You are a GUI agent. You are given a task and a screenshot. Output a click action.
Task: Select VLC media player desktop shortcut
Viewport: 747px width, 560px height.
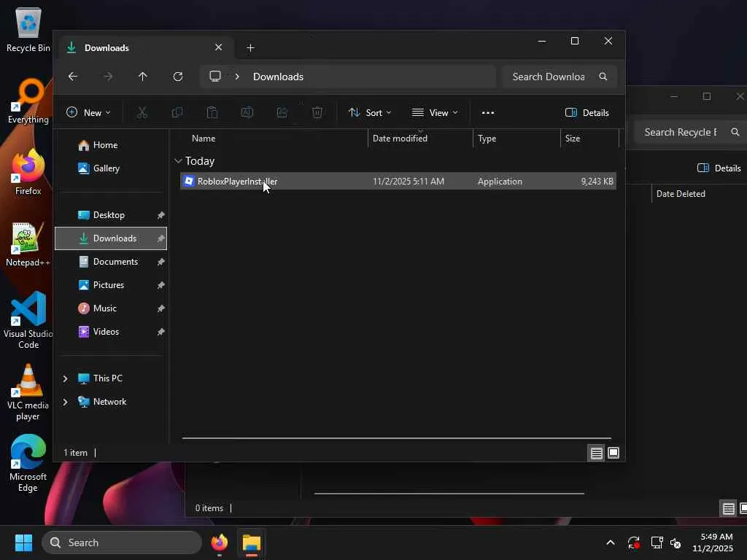click(28, 393)
